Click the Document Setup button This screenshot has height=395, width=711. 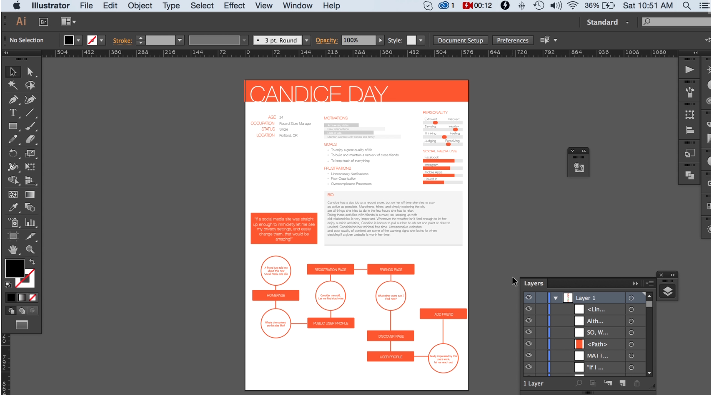[x=460, y=40]
